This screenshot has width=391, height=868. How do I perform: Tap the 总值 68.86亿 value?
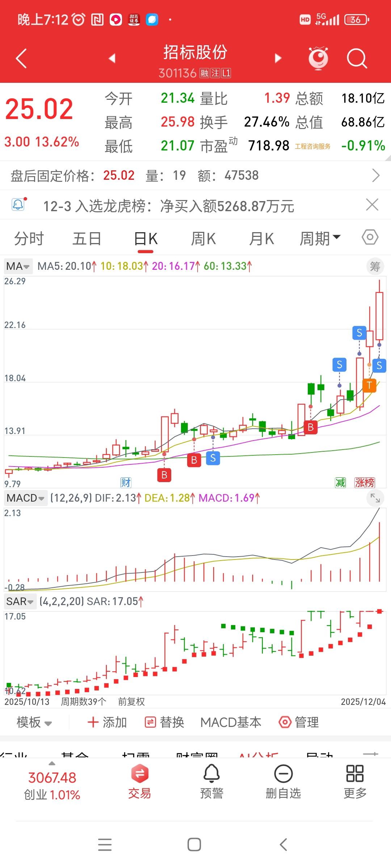point(363,122)
